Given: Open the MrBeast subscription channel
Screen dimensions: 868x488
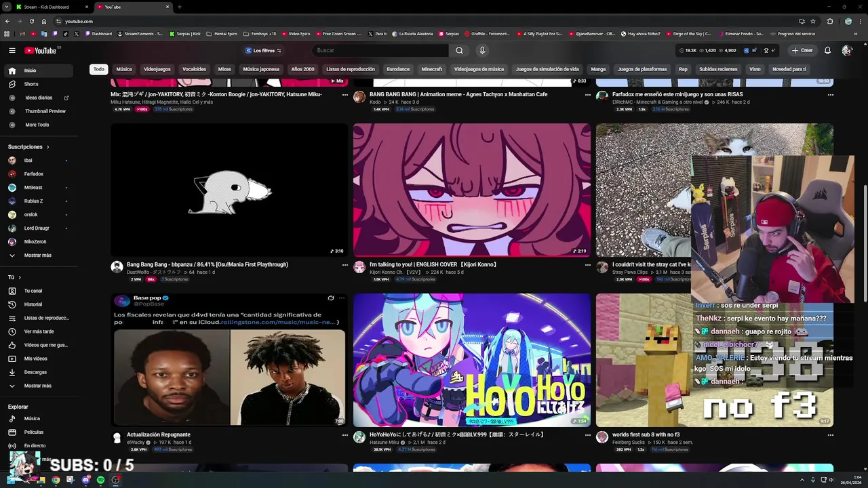Looking at the screenshot, I should coord(39,188).
